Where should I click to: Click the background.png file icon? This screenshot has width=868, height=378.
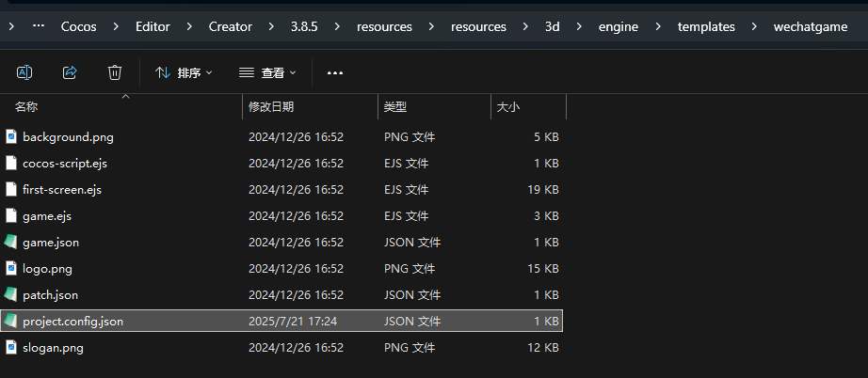pyautogui.click(x=11, y=137)
